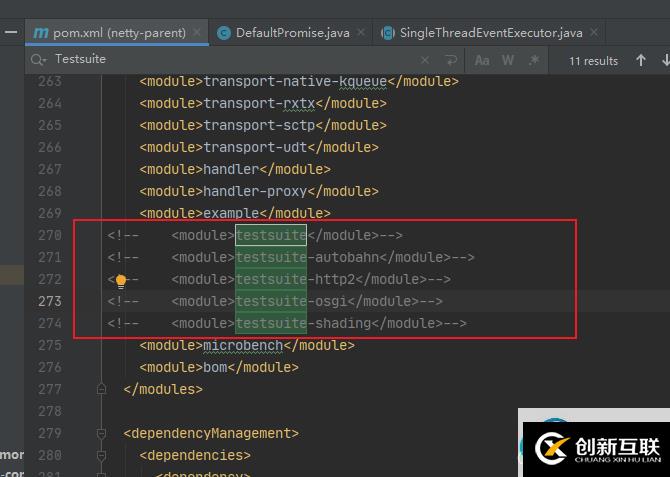Viewport: 670px width, 477px height.
Task: Click the commented testsuite-autobahn module line
Action: 291,257
